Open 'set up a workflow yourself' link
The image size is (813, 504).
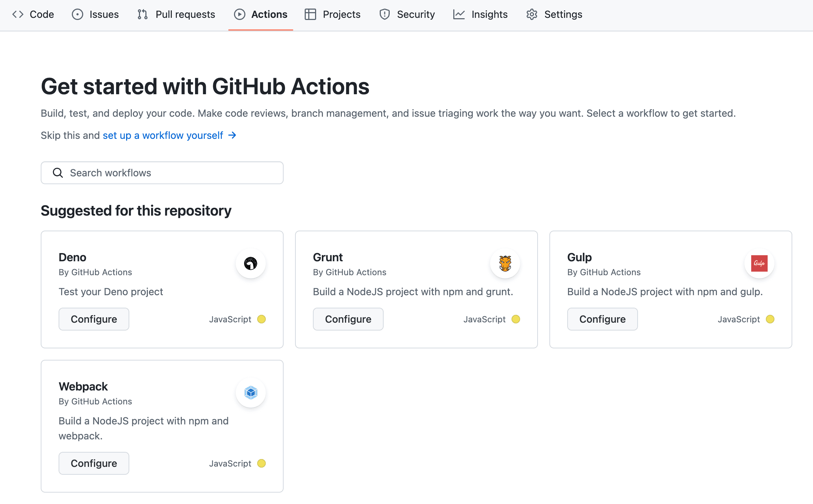coord(163,135)
